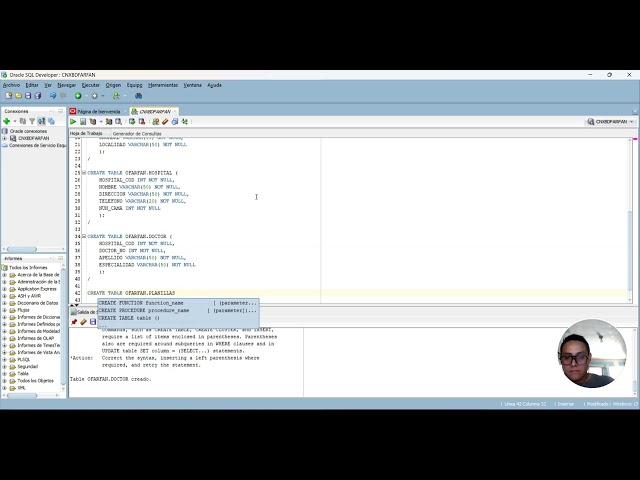640x480 pixels.
Task: Click the green Back navigation button
Action: click(x=78, y=96)
